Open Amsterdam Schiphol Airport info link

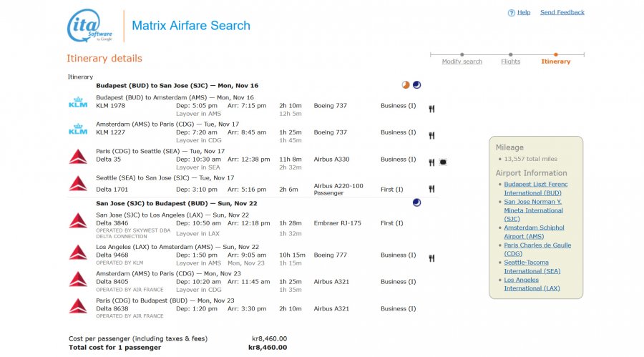pyautogui.click(x=534, y=232)
